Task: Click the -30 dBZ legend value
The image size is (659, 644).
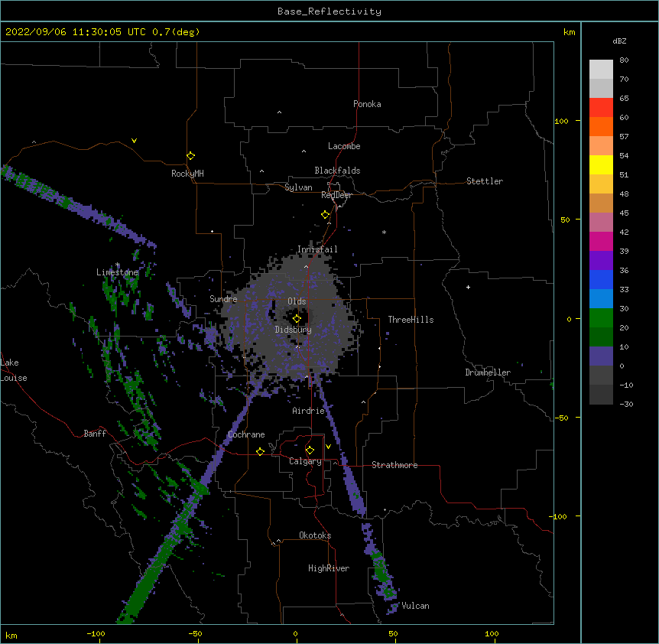Action: coord(626,404)
